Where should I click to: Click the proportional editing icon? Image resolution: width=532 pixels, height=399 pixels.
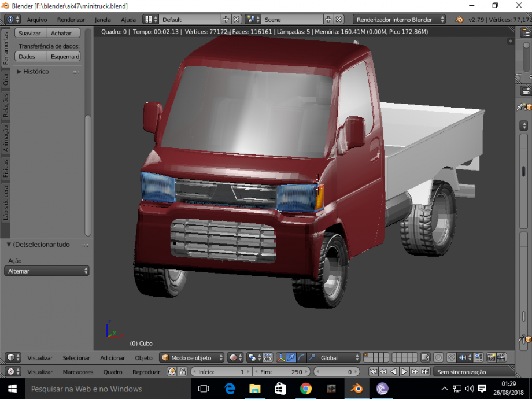(x=438, y=357)
